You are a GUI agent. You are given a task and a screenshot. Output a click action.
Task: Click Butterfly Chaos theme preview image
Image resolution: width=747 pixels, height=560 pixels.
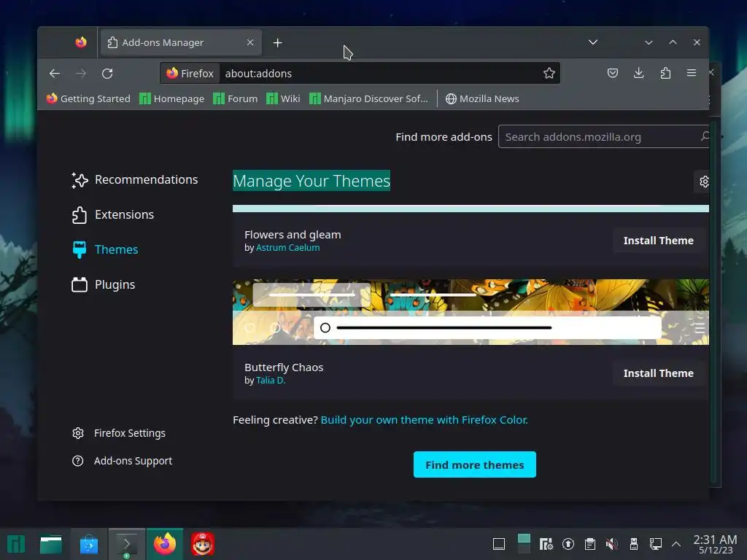click(471, 312)
